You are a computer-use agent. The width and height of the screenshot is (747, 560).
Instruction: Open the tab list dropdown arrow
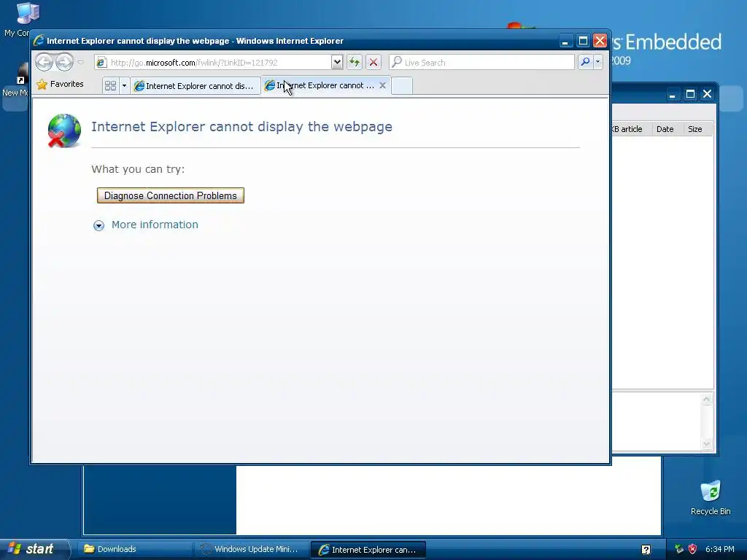(124, 86)
